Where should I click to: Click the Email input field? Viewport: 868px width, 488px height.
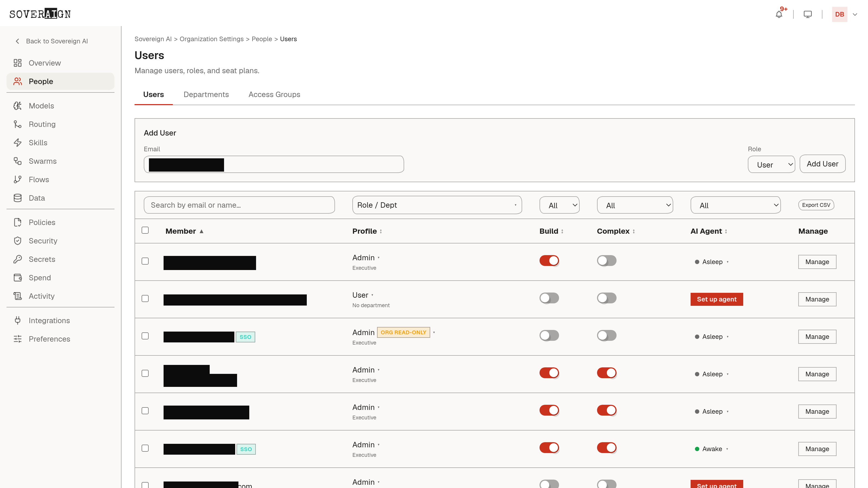(x=274, y=164)
